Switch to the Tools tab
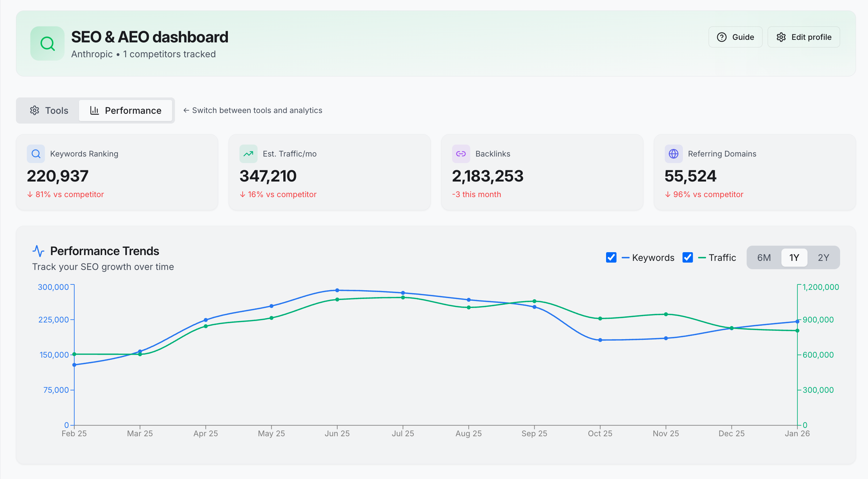The width and height of the screenshot is (868, 479). pos(49,111)
